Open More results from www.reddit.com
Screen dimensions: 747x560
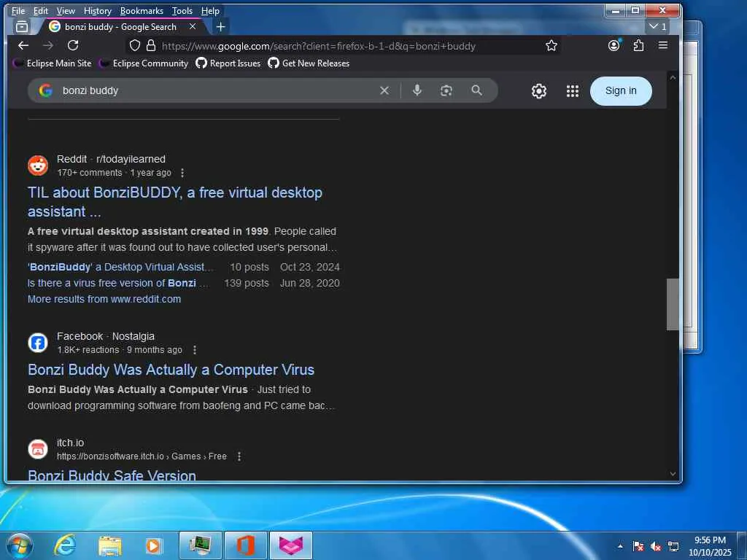point(104,299)
